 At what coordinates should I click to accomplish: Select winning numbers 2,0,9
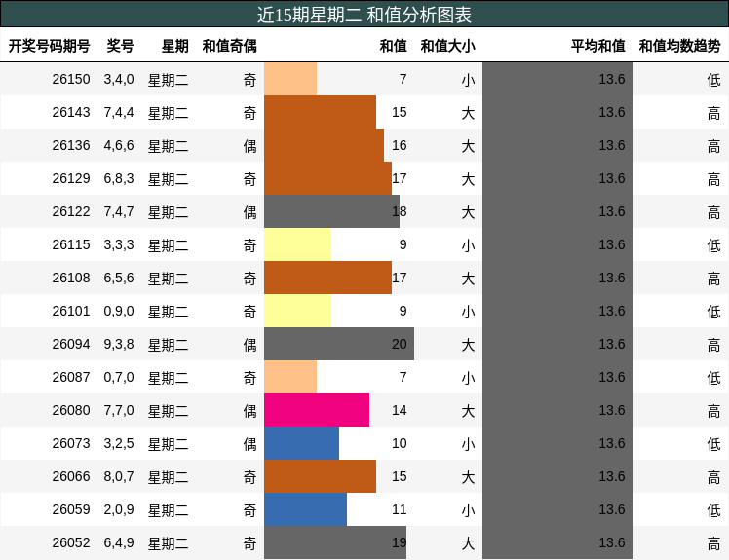[119, 509]
